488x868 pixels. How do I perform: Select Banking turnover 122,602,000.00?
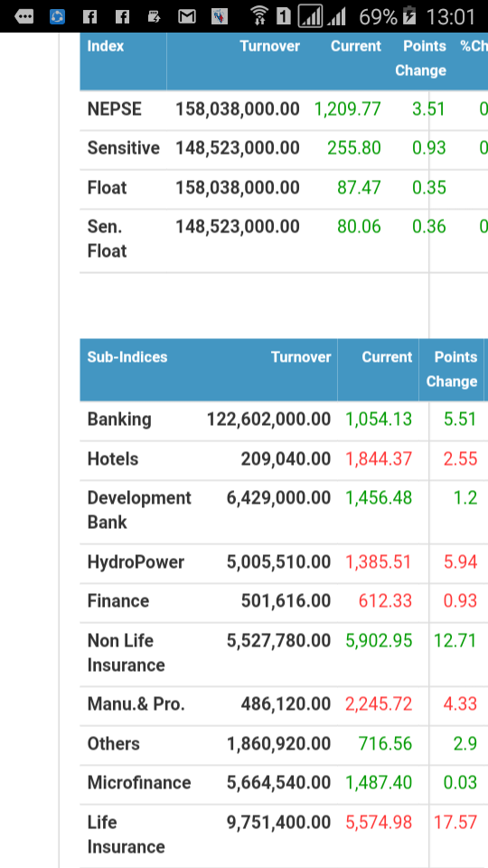click(x=269, y=420)
